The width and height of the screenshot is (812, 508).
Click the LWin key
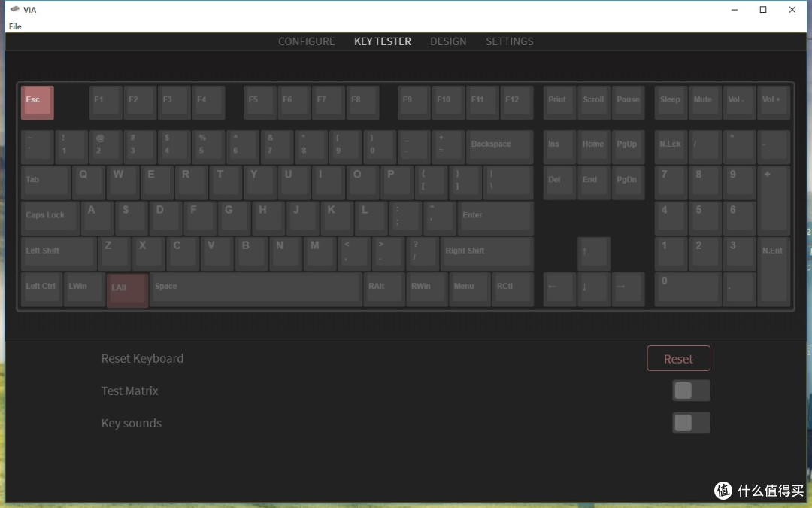(x=84, y=290)
